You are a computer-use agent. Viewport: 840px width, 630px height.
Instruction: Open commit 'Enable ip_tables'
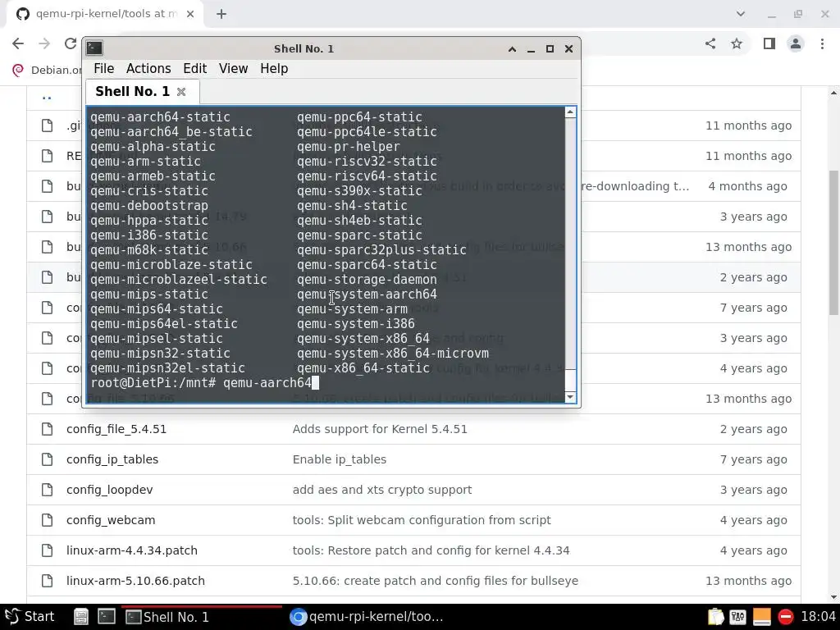339,459
